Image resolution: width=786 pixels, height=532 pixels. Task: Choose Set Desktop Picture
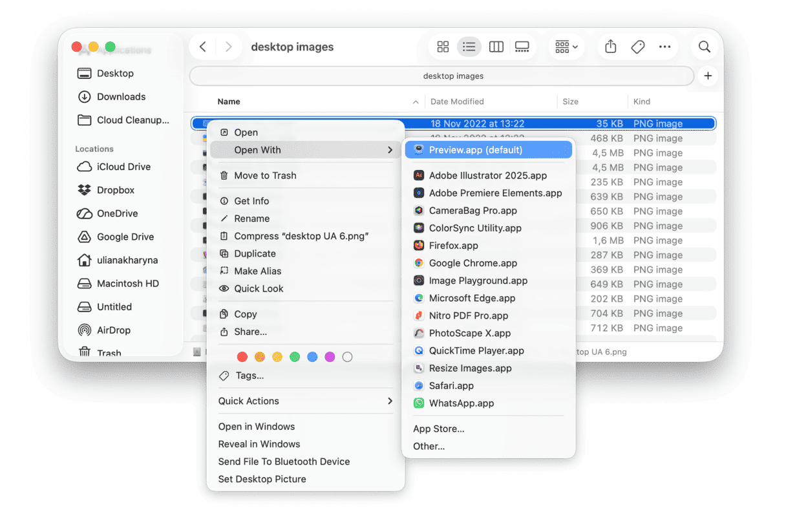tap(305, 479)
